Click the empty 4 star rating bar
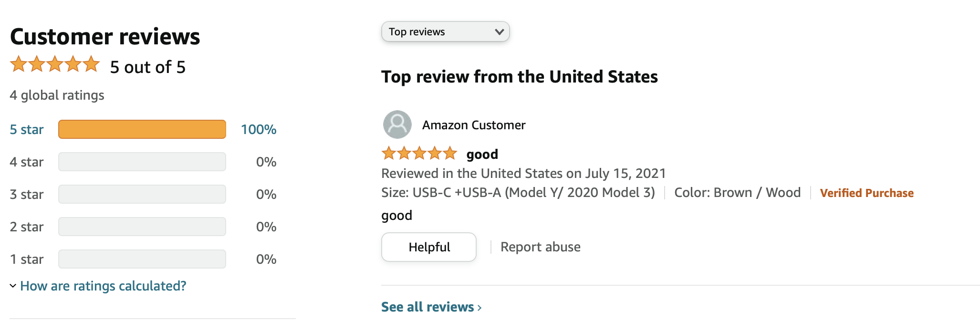This screenshot has height=332, width=980. (x=142, y=162)
